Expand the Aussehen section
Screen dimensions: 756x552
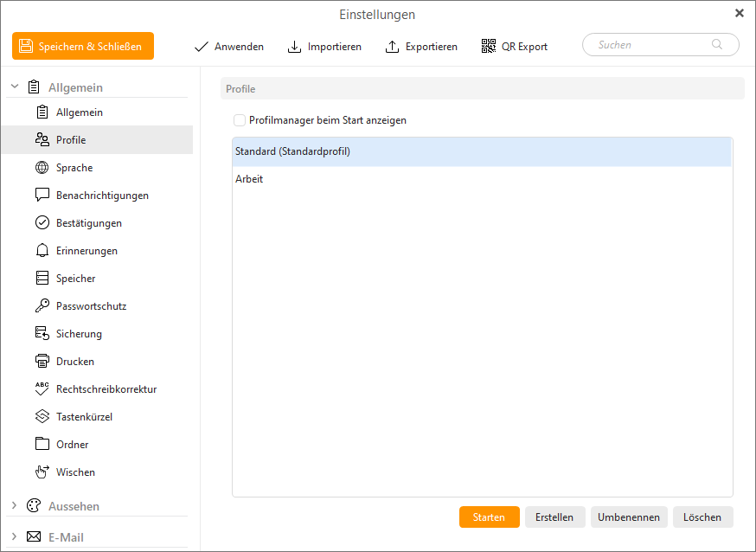click(15, 506)
